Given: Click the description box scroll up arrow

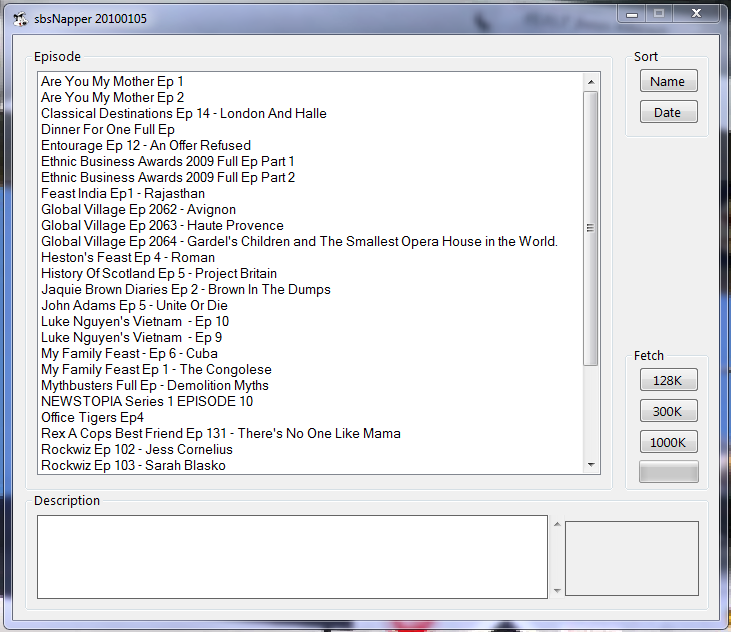Looking at the screenshot, I should click(x=557, y=524).
